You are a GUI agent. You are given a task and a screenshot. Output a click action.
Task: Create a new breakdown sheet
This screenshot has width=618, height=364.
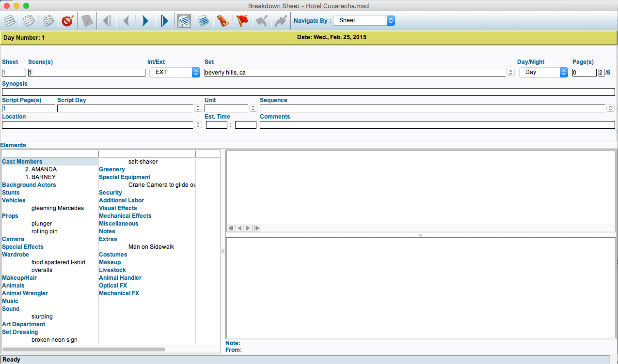tap(9, 21)
